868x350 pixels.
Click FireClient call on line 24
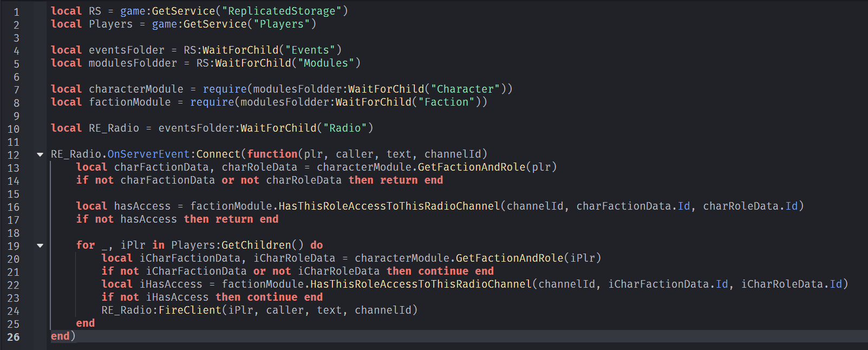pyautogui.click(x=190, y=310)
